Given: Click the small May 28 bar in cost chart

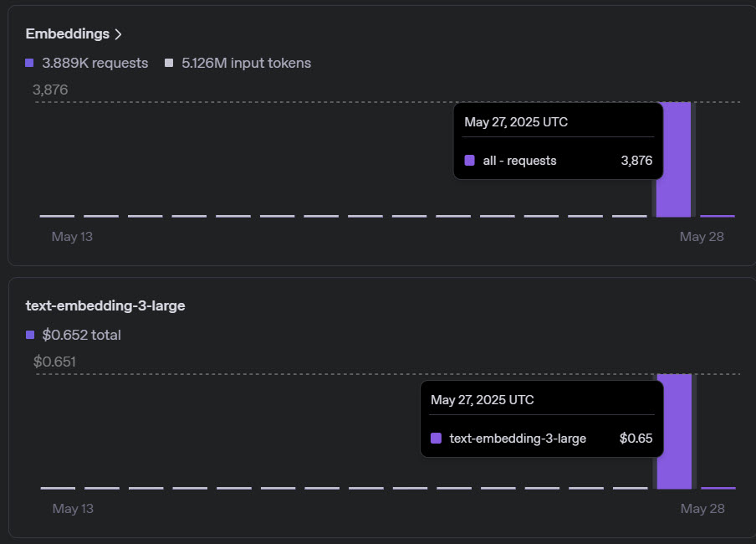Looking at the screenshot, I should 718,488.
